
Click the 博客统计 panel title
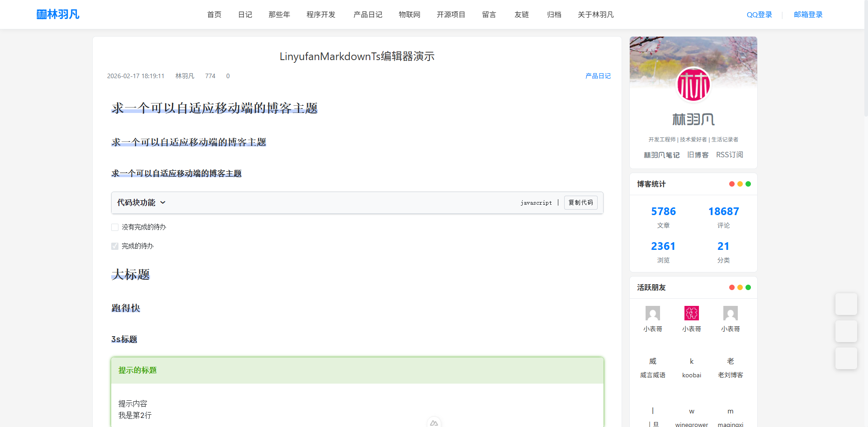point(651,184)
